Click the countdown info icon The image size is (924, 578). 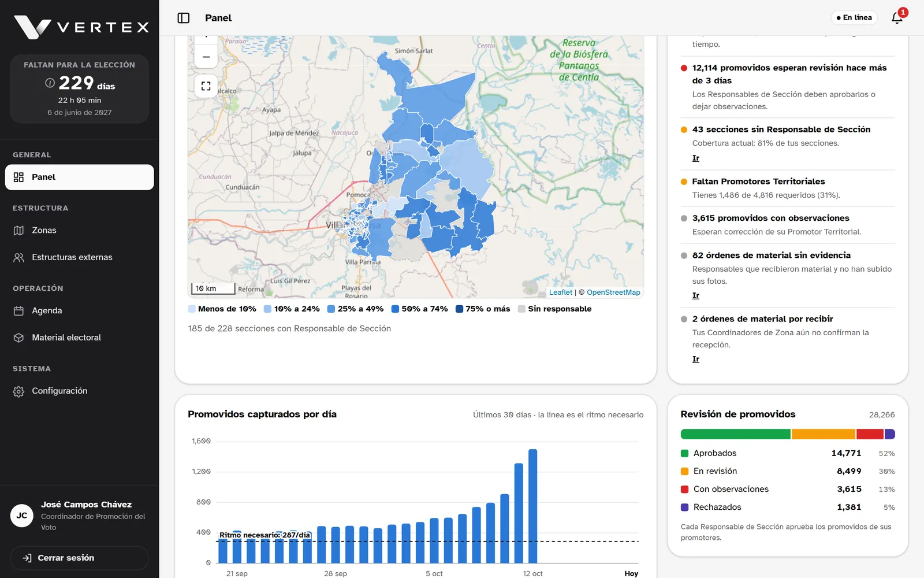[50, 83]
